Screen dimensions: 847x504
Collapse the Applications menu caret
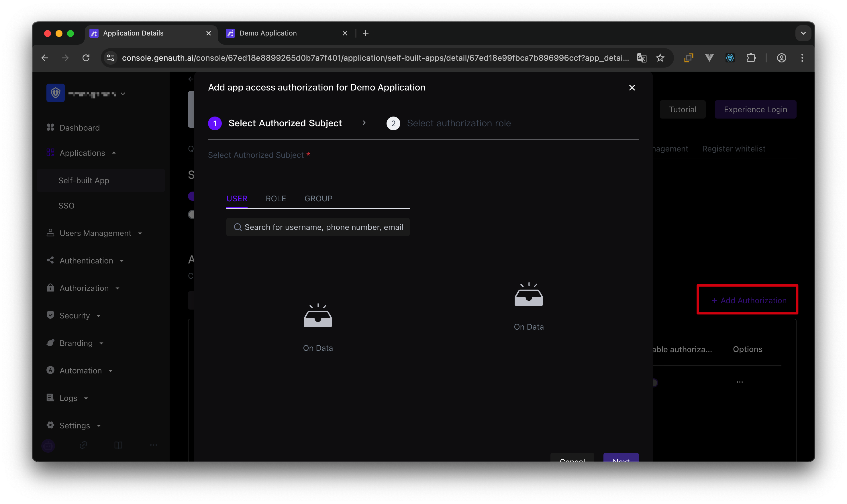114,153
